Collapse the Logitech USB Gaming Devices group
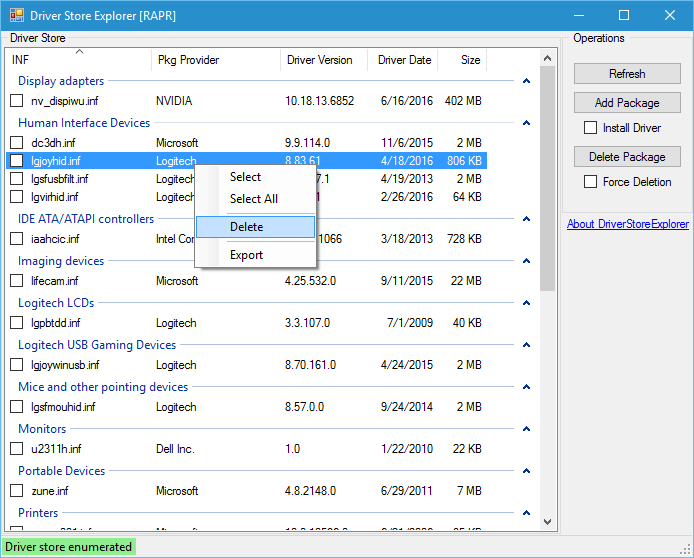This screenshot has height=558, width=694. pos(526,346)
